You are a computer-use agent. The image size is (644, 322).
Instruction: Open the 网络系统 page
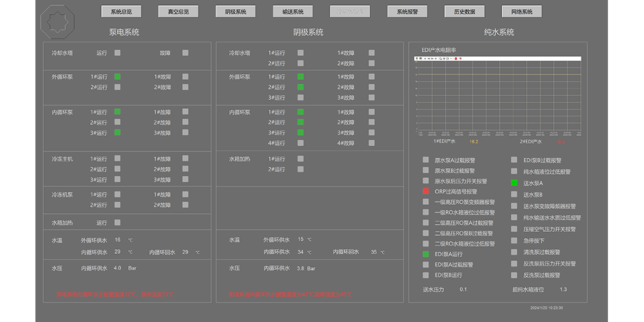522,12
